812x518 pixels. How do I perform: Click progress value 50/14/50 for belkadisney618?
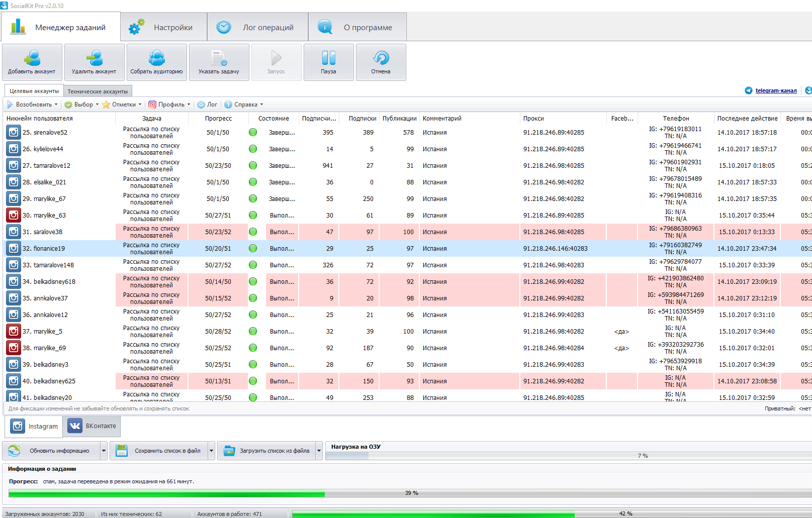pyautogui.click(x=218, y=281)
